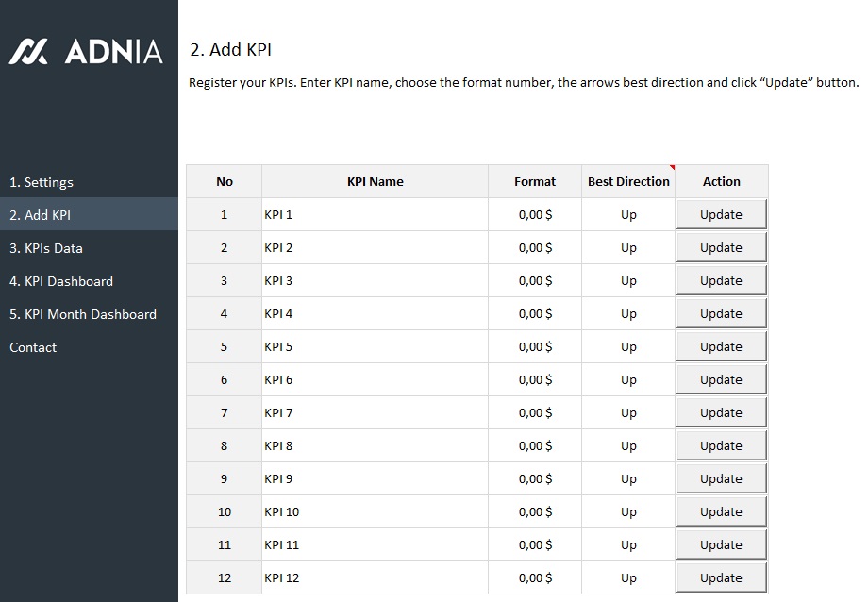This screenshot has width=868, height=602.
Task: Click red comment marker on Best Direction
Action: click(672, 168)
